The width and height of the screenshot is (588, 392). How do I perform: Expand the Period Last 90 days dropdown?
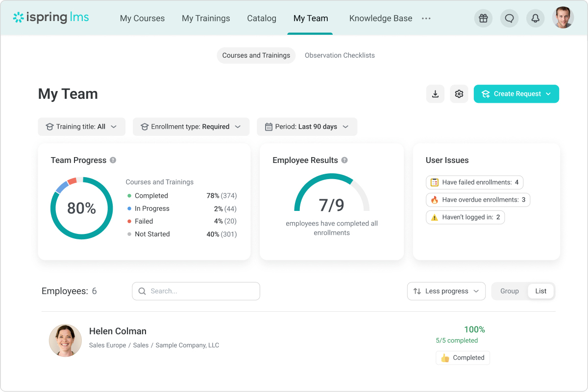point(307,127)
